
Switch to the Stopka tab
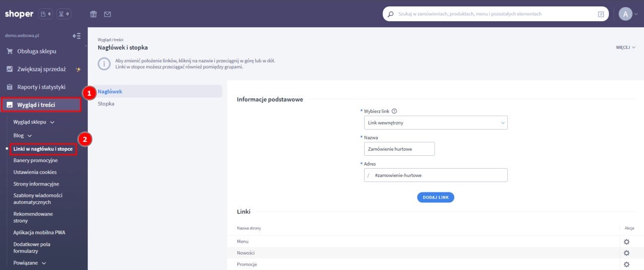pyautogui.click(x=107, y=104)
